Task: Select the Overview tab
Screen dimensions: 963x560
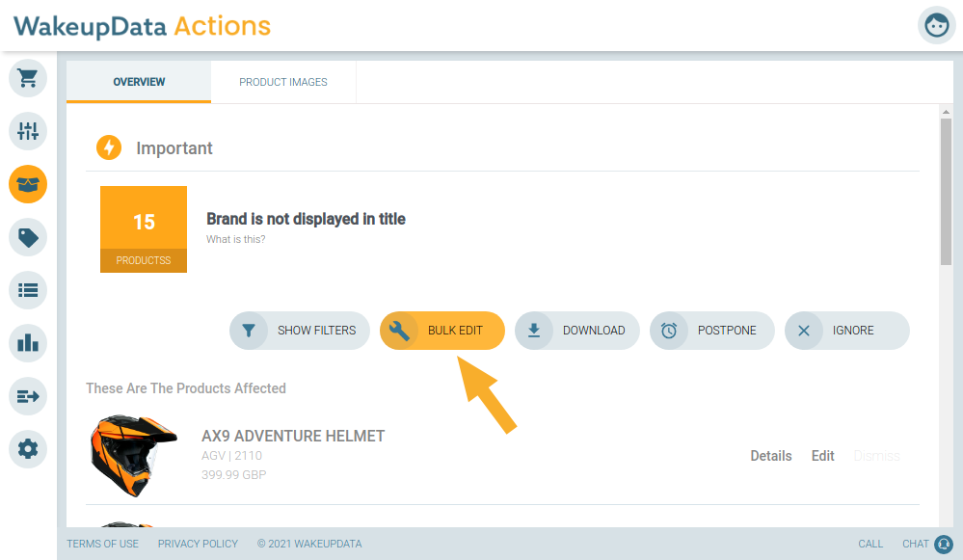Action: (x=139, y=82)
